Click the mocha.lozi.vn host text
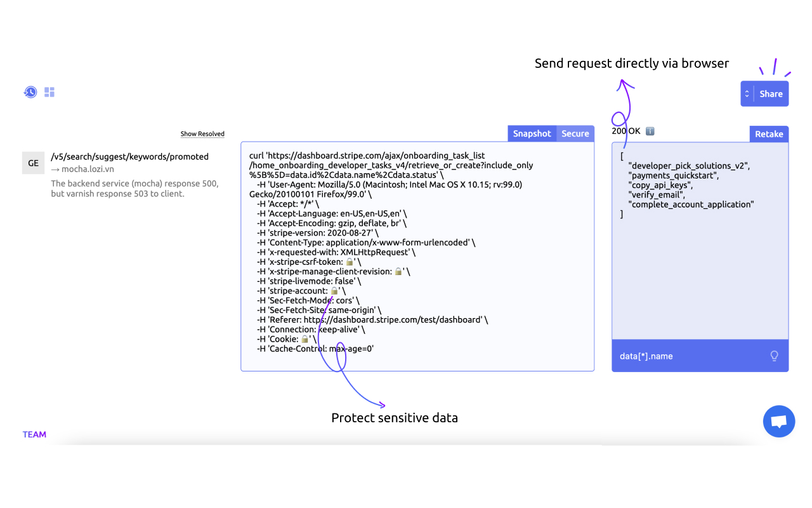 (x=88, y=169)
